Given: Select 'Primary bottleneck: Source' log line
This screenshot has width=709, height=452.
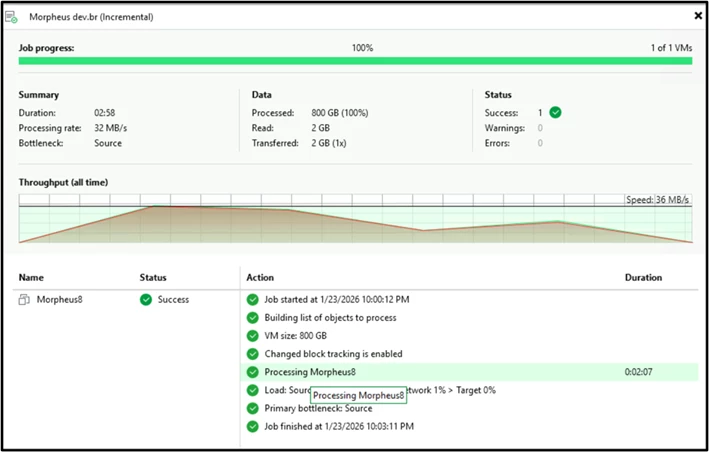Looking at the screenshot, I should pos(318,408).
